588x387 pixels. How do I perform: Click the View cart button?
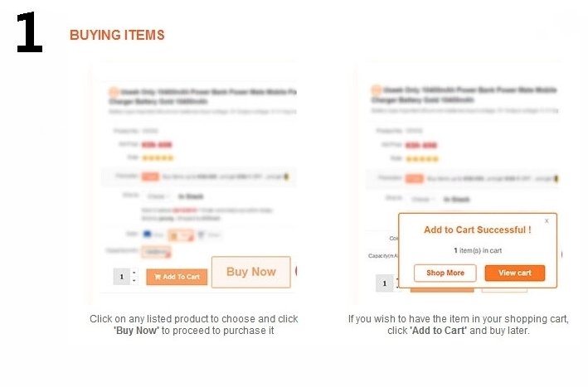tap(515, 273)
